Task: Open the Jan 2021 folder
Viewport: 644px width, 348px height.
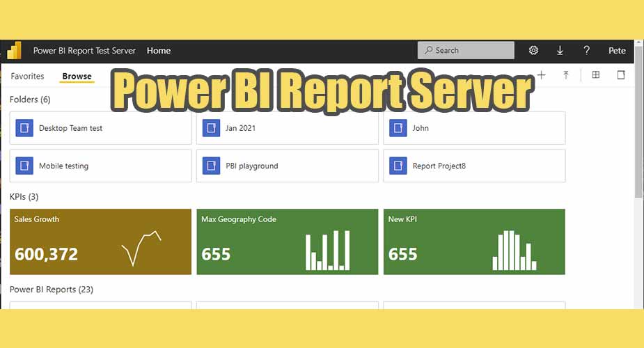Action: pyautogui.click(x=288, y=128)
